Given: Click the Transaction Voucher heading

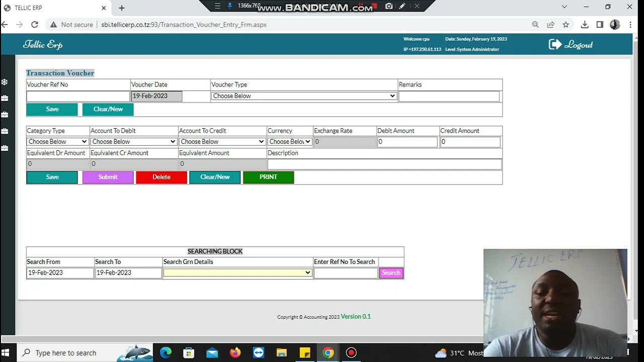Looking at the screenshot, I should 60,73.
